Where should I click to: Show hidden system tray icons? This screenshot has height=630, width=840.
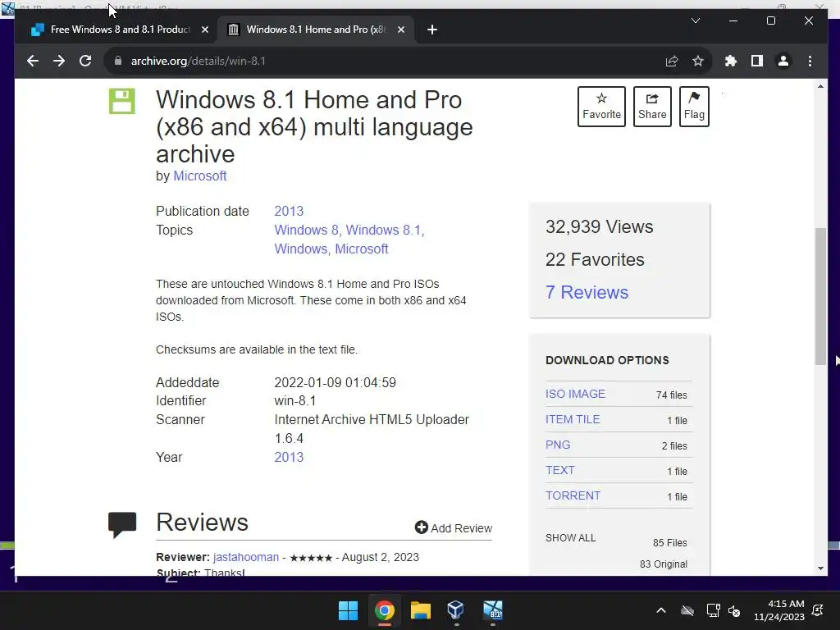tap(661, 610)
